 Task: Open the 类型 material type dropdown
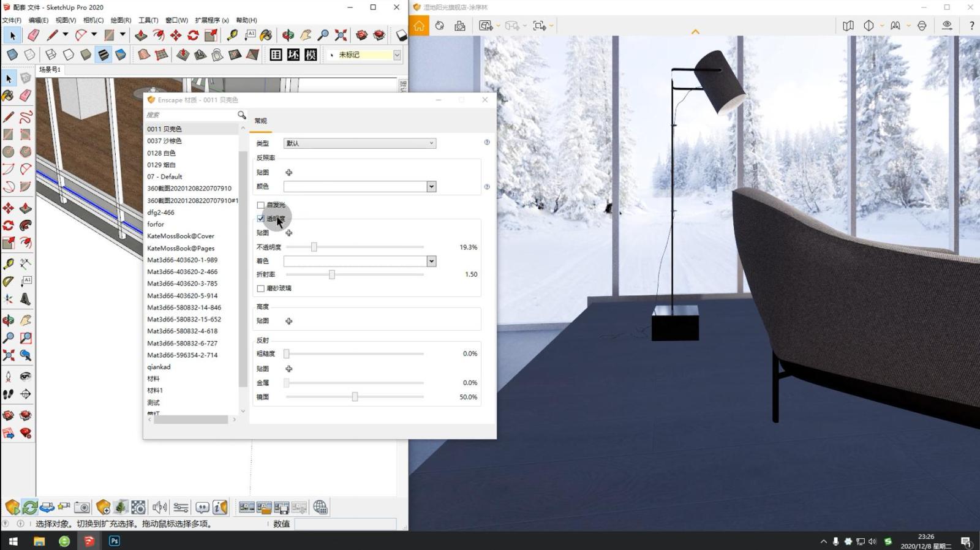point(360,143)
